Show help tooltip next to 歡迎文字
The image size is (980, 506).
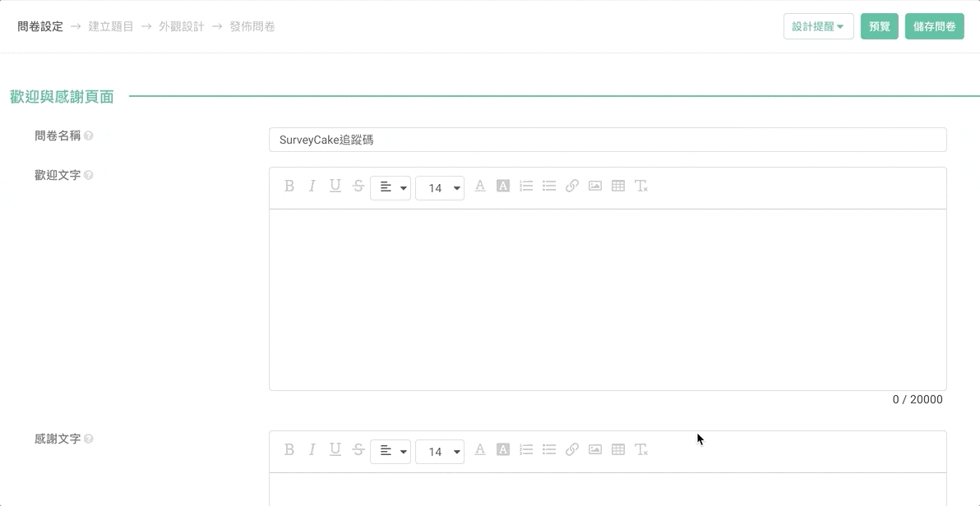89,175
